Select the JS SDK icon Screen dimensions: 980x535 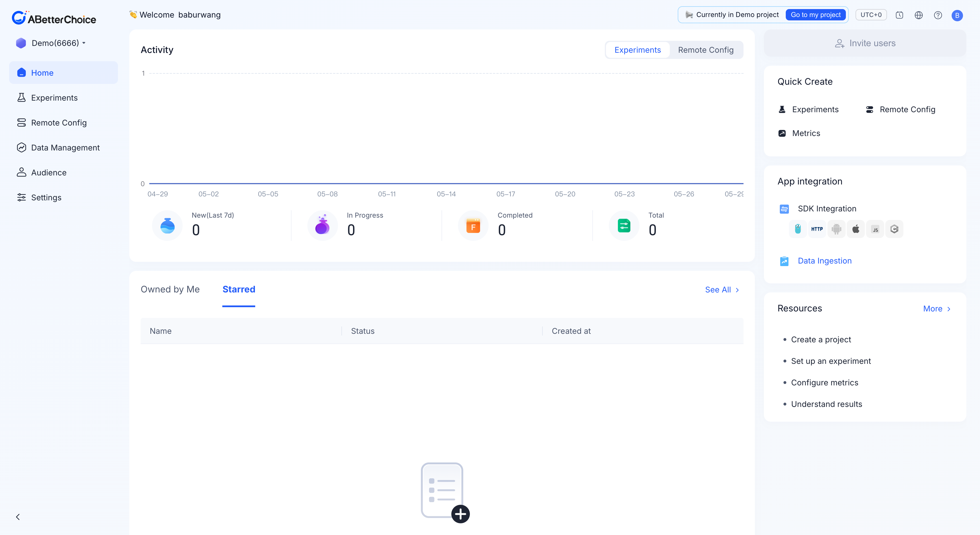pyautogui.click(x=875, y=229)
